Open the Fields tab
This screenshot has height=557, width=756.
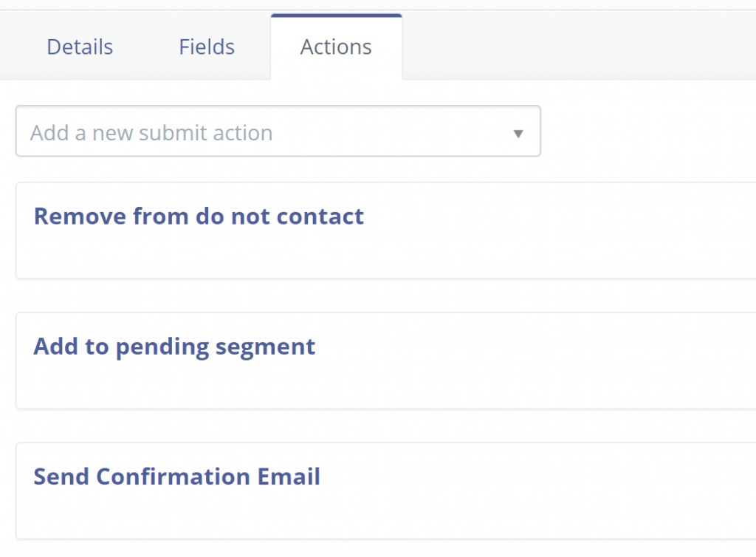(206, 47)
